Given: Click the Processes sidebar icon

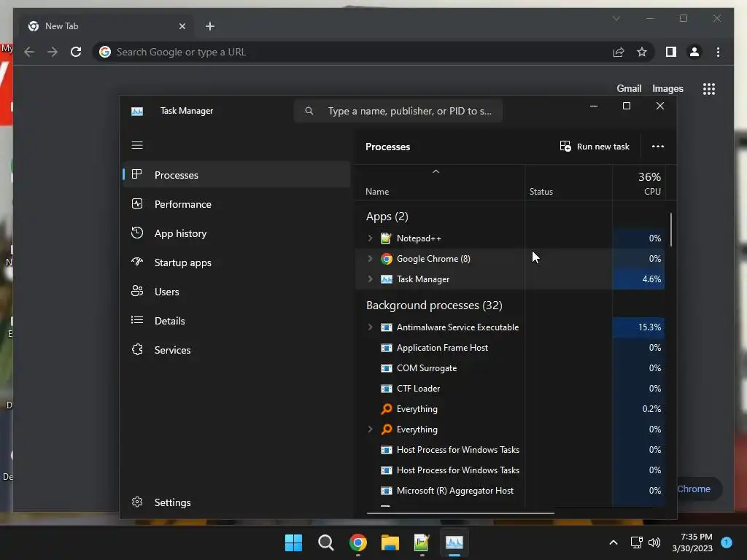Looking at the screenshot, I should click(136, 174).
